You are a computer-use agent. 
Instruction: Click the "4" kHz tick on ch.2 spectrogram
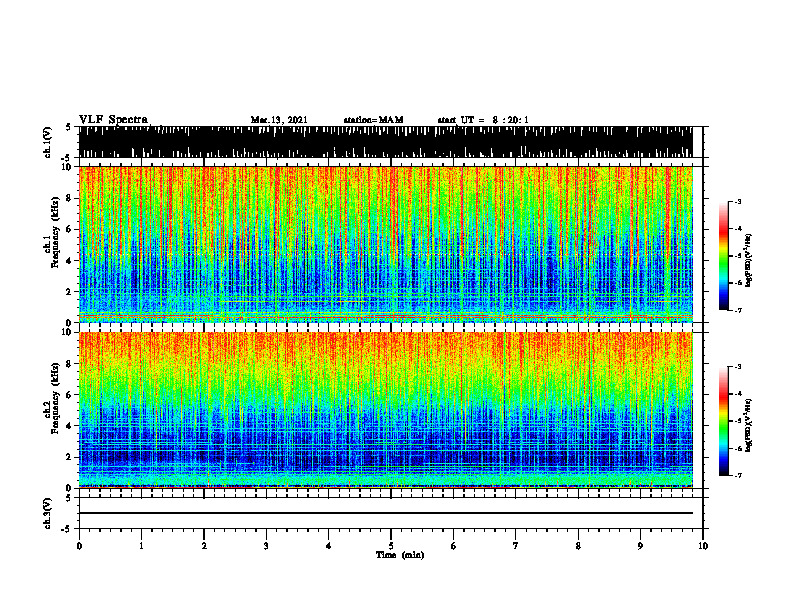[70, 427]
